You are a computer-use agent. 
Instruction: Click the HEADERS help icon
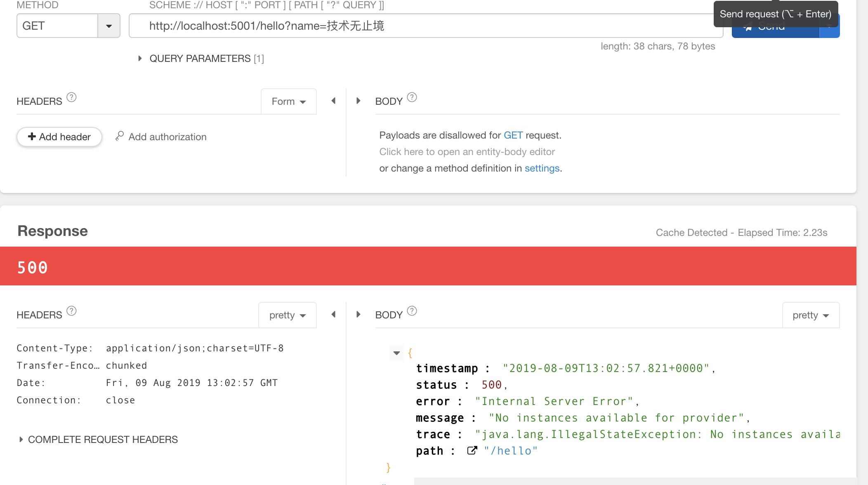point(71,97)
